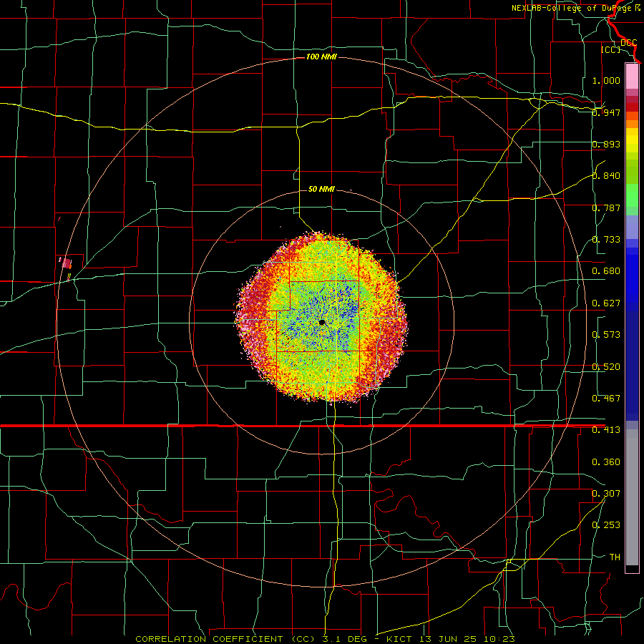This screenshot has width=644, height=644.
Task: Click the 1.000 value on color scale
Action: pyautogui.click(x=606, y=80)
